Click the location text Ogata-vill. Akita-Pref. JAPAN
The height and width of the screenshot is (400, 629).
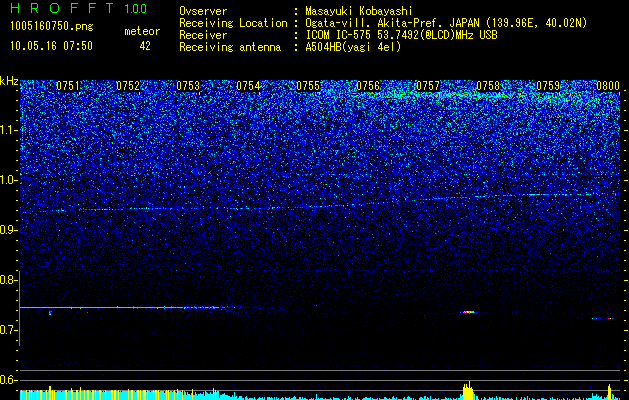point(392,23)
